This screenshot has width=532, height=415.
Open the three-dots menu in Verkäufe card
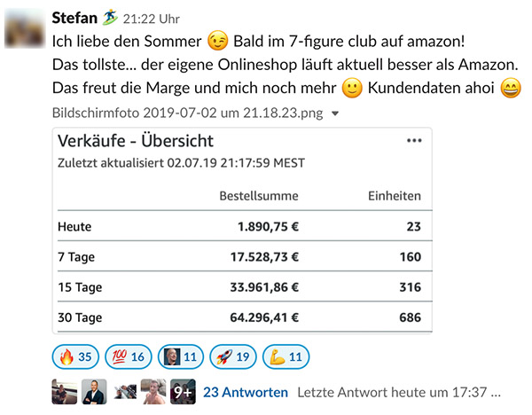[414, 140]
